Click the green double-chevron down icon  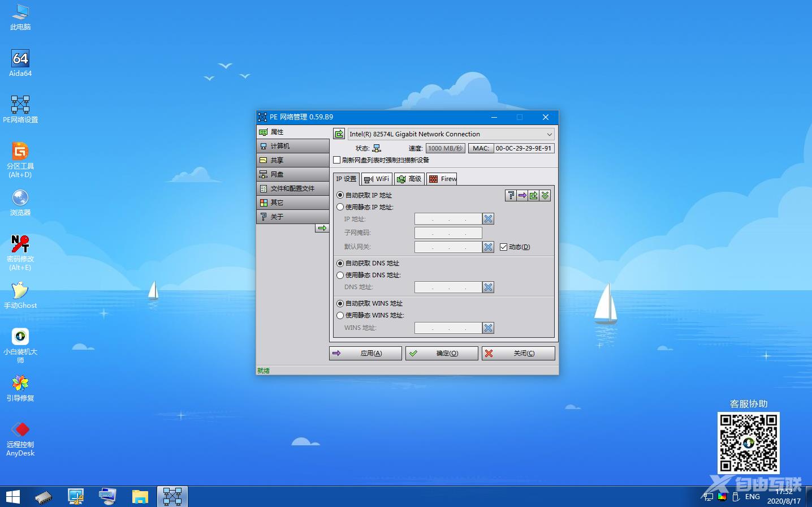tap(545, 195)
